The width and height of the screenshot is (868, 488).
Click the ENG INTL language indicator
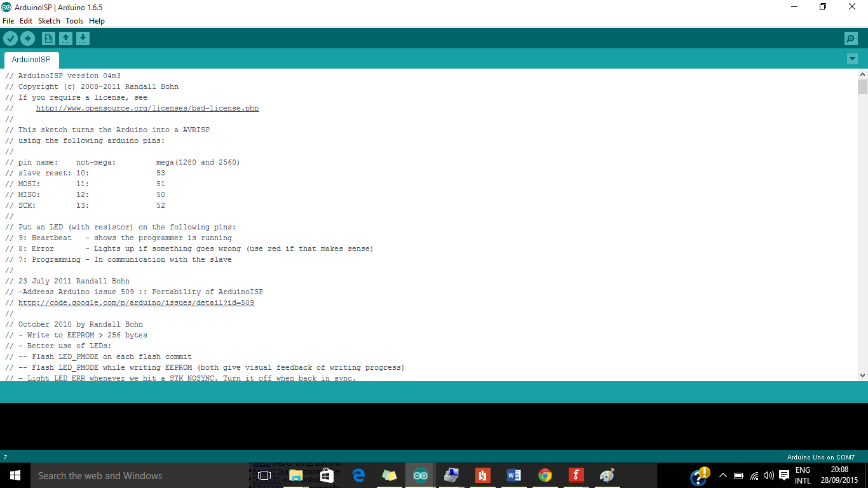point(803,475)
